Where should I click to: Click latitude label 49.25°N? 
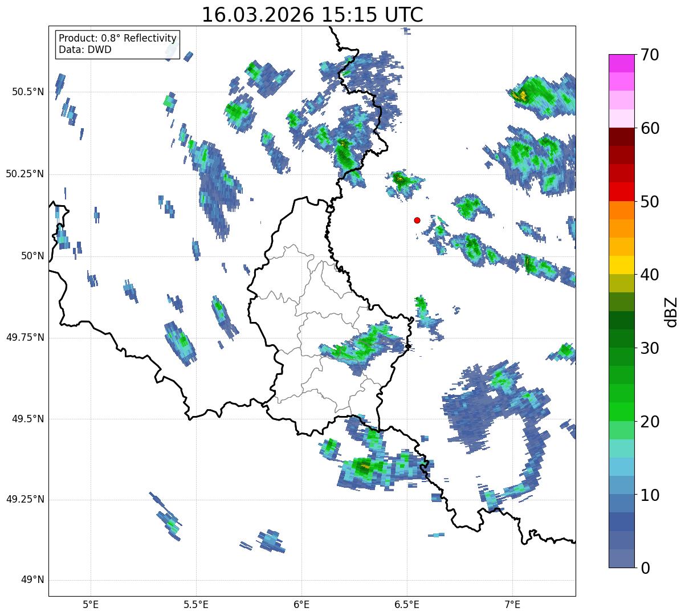(x=25, y=500)
